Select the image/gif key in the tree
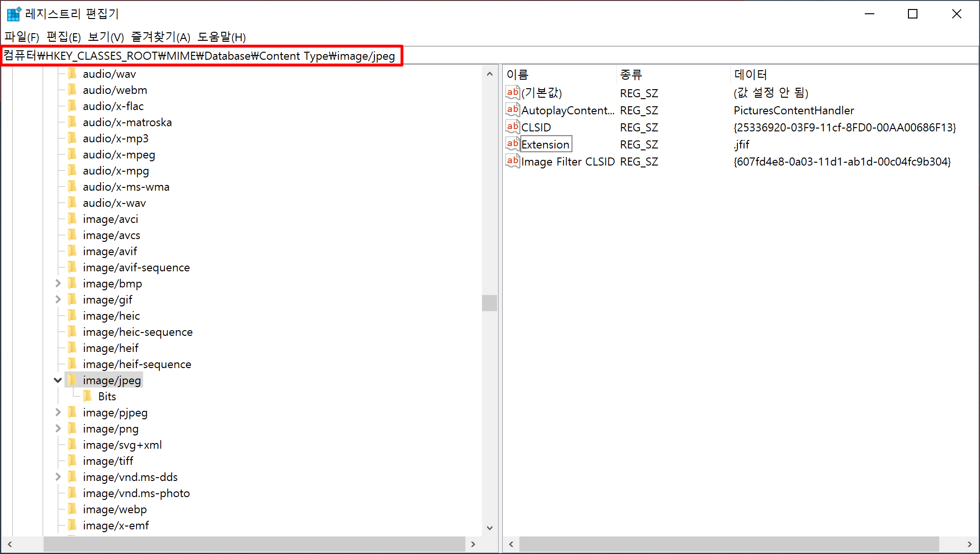This screenshot has height=554, width=980. [107, 300]
